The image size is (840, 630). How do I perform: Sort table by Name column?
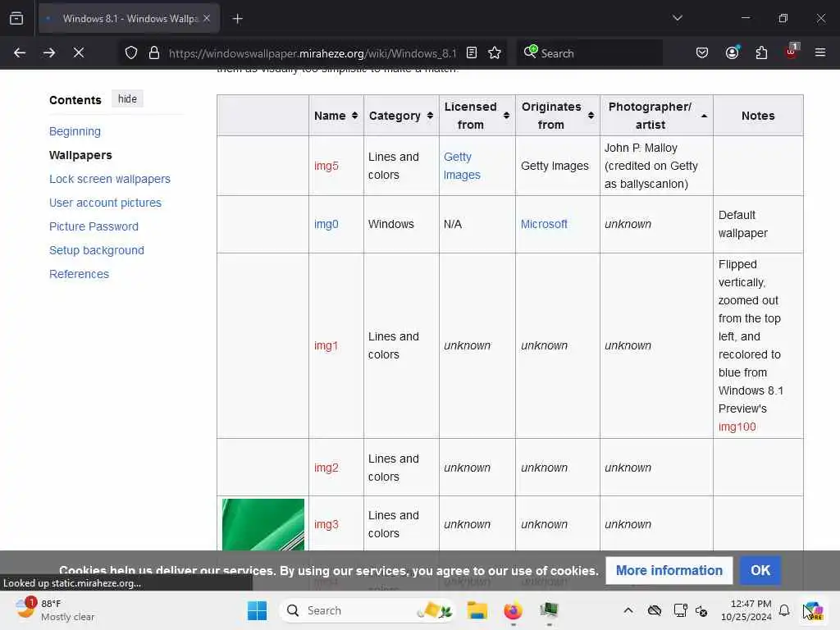[x=336, y=116]
